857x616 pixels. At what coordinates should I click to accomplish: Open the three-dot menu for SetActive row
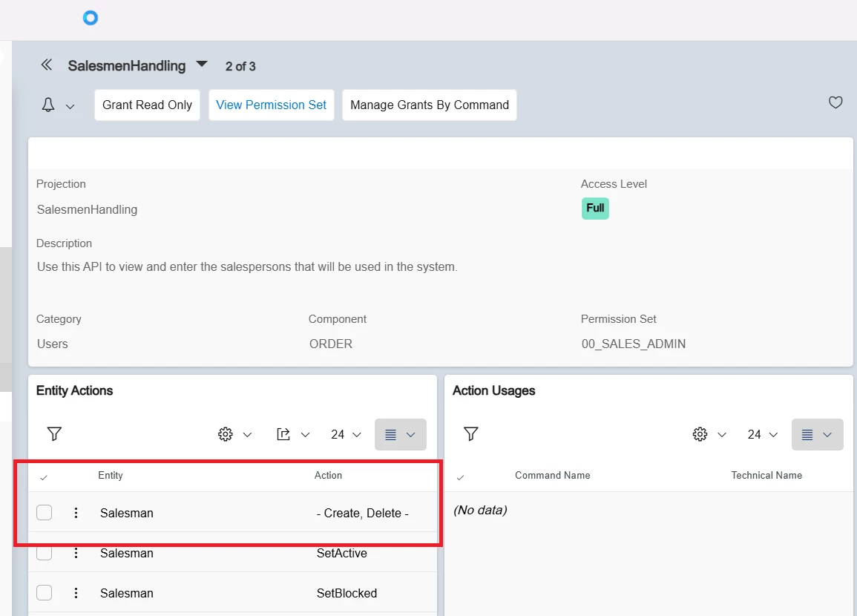pyautogui.click(x=76, y=553)
